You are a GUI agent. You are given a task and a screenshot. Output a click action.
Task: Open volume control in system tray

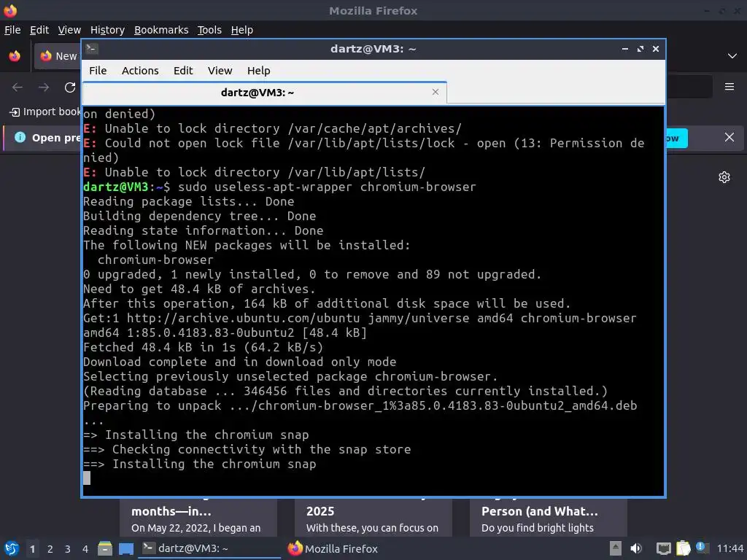point(636,548)
